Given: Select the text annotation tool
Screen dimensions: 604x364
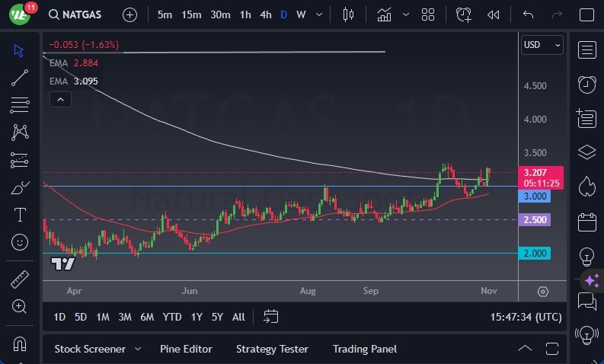Looking at the screenshot, I should 20,215.
